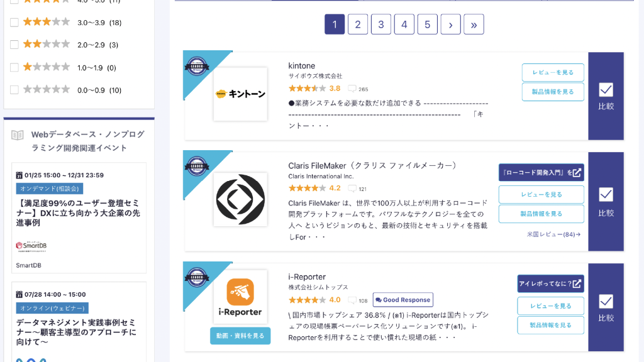Click the 2.0~2.9 (3) rating label
The width and height of the screenshot is (644, 362).
(x=97, y=45)
